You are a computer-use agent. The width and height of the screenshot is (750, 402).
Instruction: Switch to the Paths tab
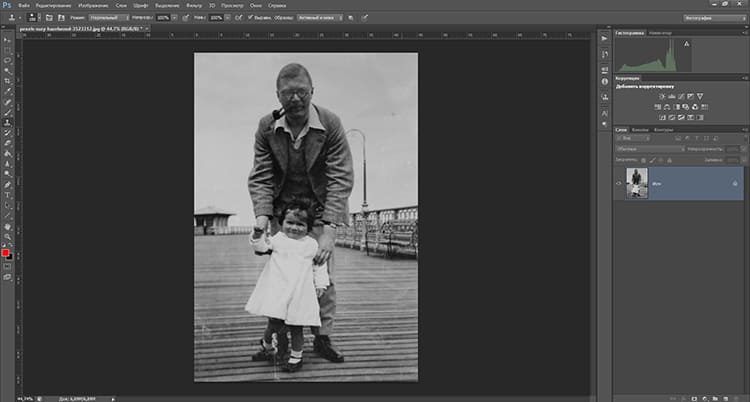pos(663,130)
